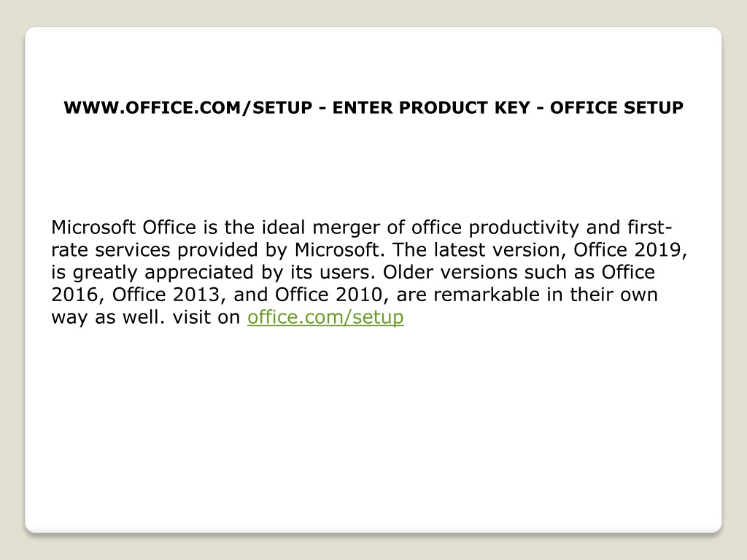747x560 pixels.
Task: Click the word 'remarkable' in the fourth line
Action: pyautogui.click(x=487, y=295)
